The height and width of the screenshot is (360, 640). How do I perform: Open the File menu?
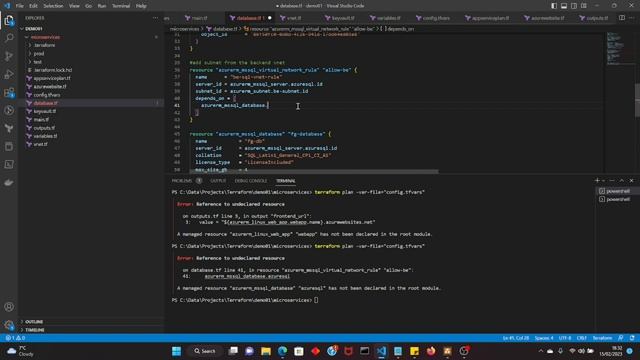click(x=19, y=6)
